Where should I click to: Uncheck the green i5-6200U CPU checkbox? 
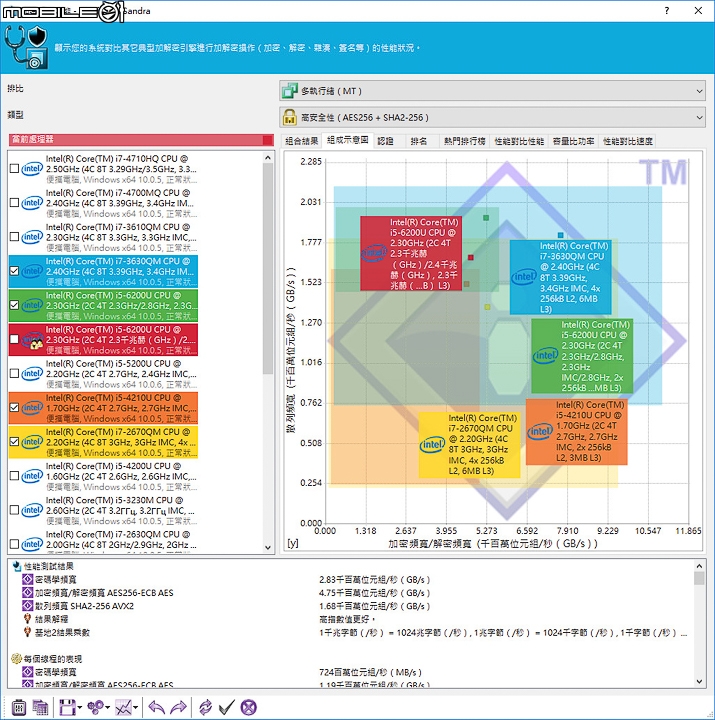[x=14, y=305]
